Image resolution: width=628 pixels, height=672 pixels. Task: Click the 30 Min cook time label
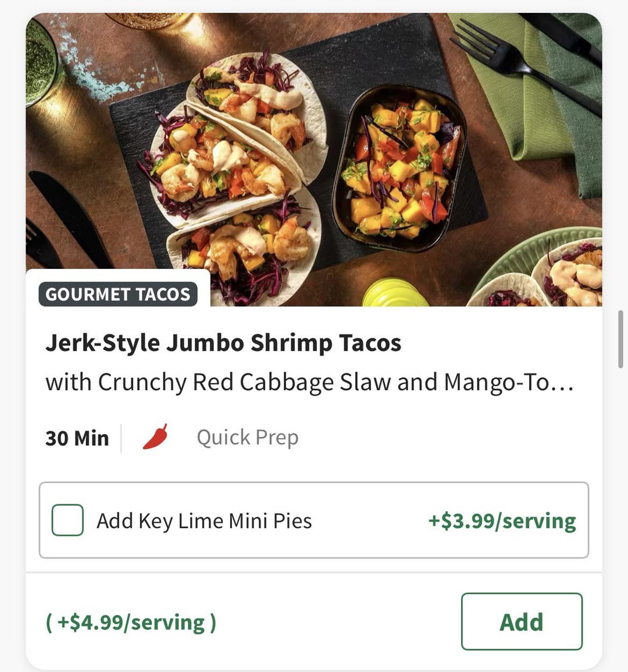(x=77, y=438)
